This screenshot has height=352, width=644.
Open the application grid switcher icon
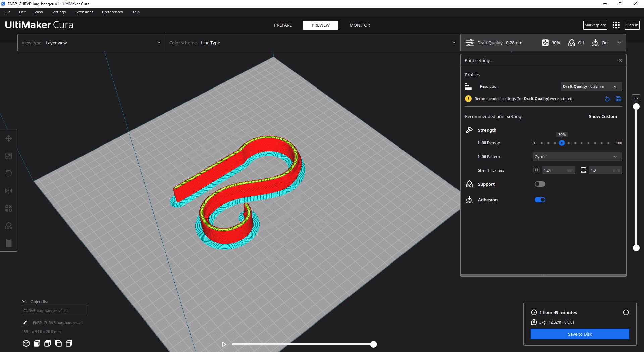tap(616, 25)
